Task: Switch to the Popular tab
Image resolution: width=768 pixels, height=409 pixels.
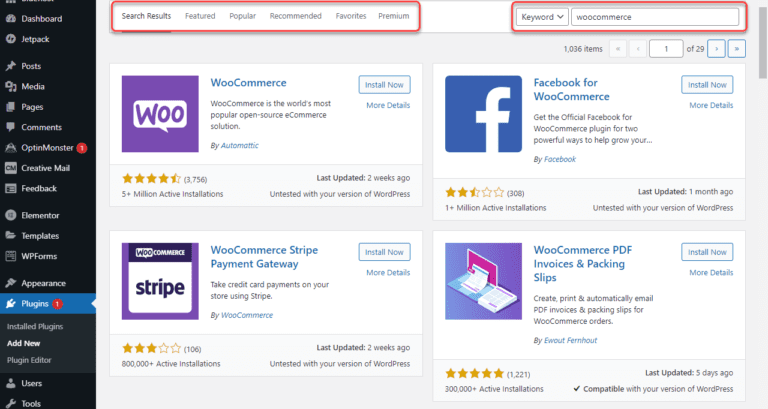Action: [x=242, y=17]
